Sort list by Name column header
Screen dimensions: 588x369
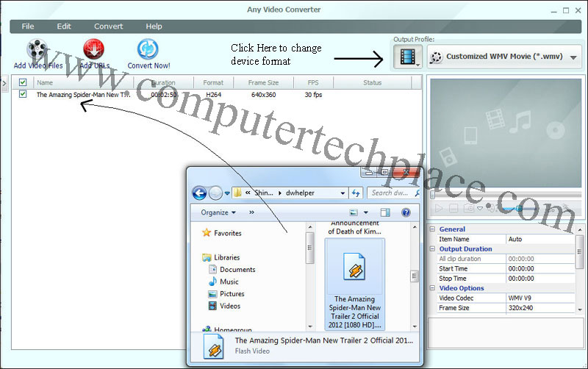tap(84, 82)
